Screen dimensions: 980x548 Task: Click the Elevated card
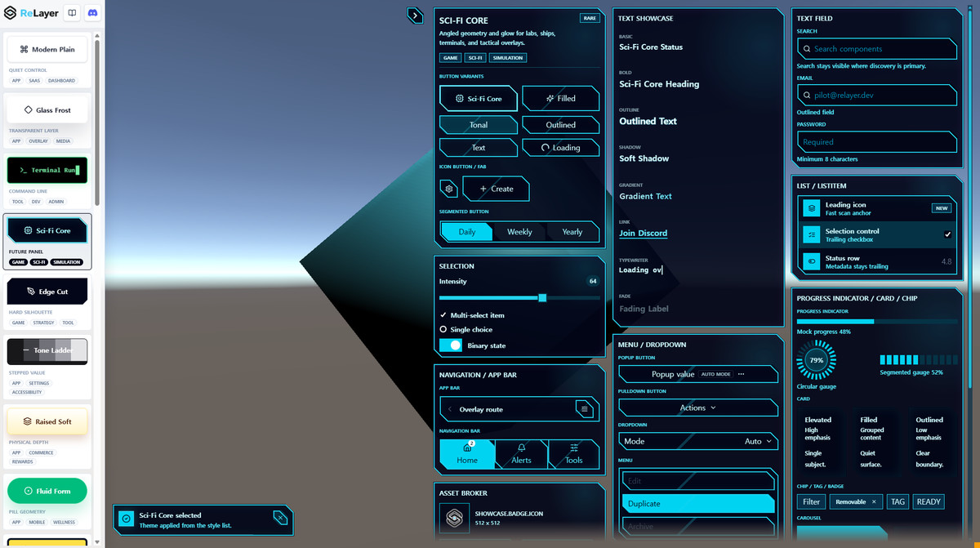click(x=822, y=442)
